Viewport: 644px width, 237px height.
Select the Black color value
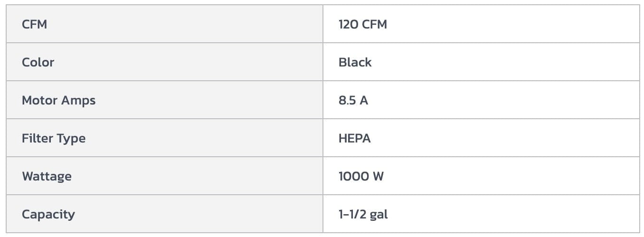(355, 62)
